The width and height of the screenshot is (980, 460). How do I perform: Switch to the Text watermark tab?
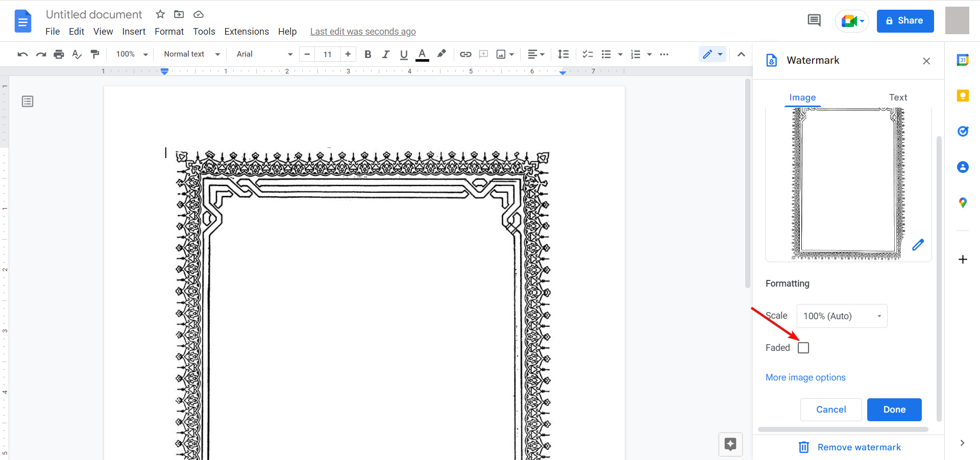[x=898, y=97]
